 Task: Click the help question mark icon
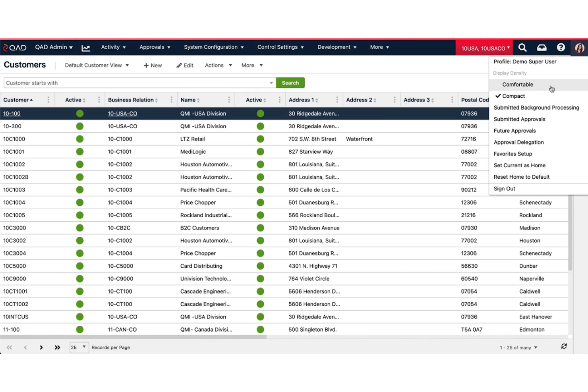tap(561, 47)
